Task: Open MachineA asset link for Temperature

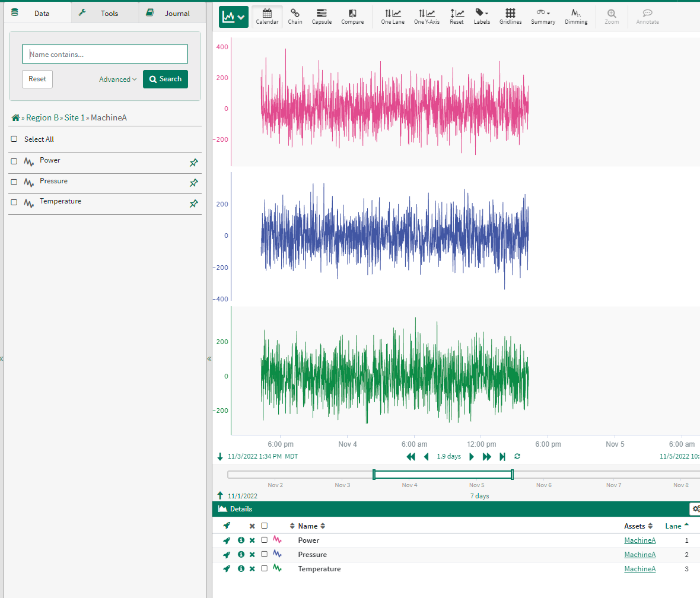Action: (x=639, y=569)
